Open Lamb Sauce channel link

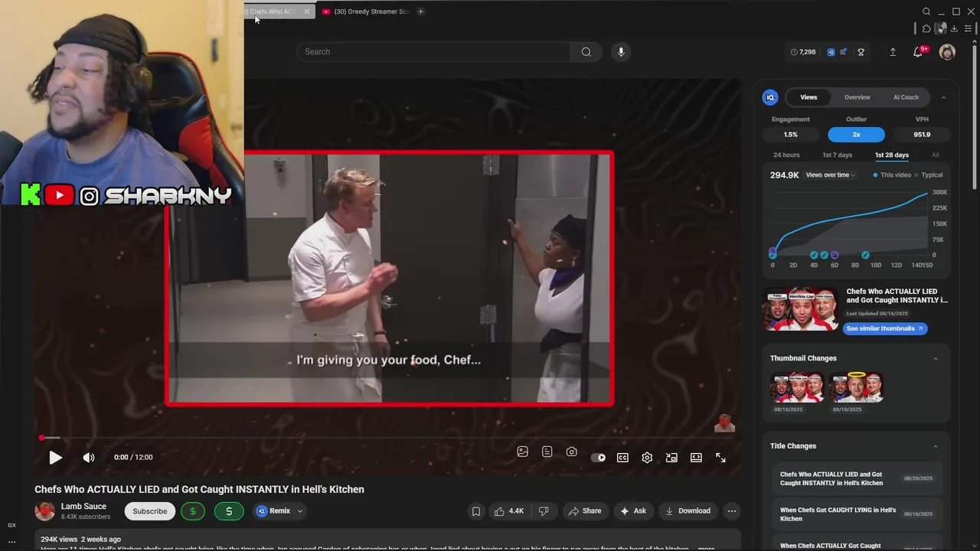[x=83, y=507]
